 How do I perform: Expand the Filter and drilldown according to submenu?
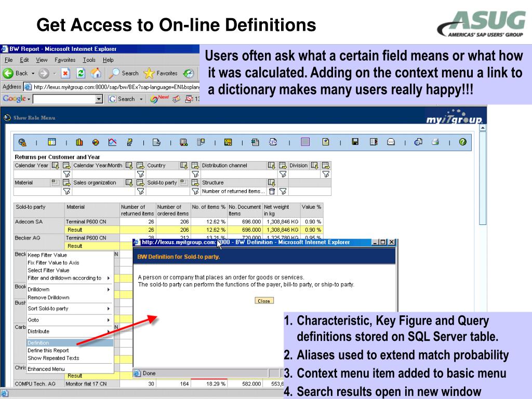[109, 278]
